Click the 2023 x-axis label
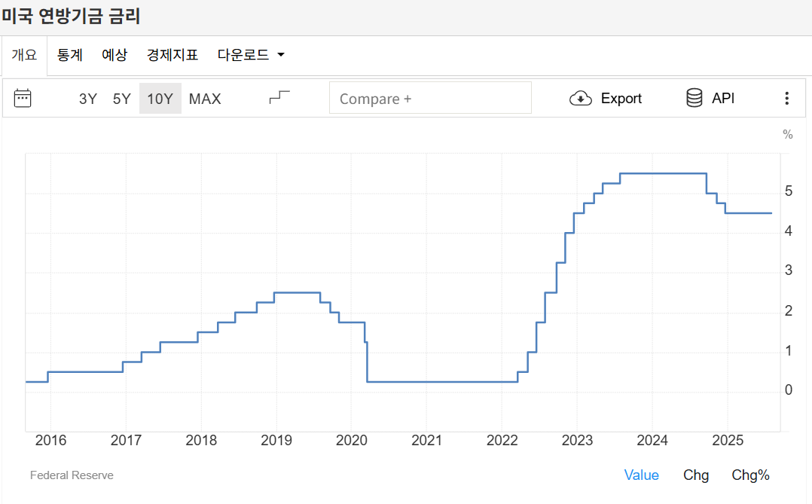This screenshot has width=812, height=504. click(x=577, y=440)
